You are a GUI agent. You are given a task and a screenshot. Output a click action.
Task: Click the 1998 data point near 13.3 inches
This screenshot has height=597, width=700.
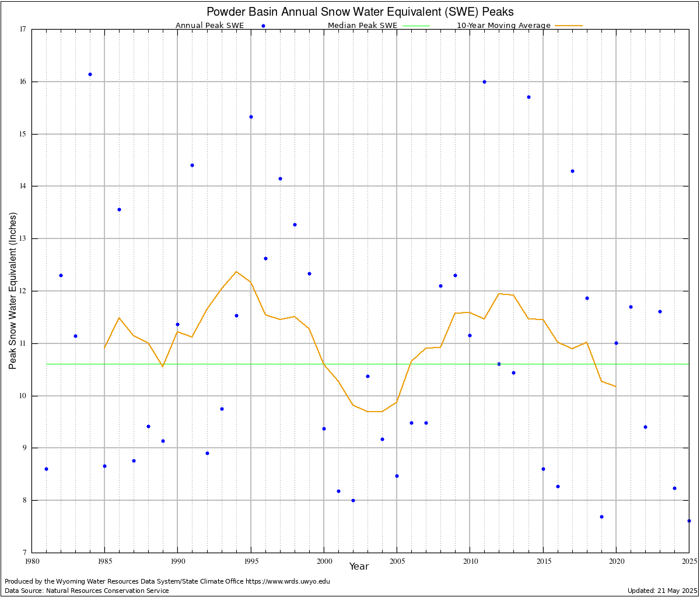click(x=295, y=224)
